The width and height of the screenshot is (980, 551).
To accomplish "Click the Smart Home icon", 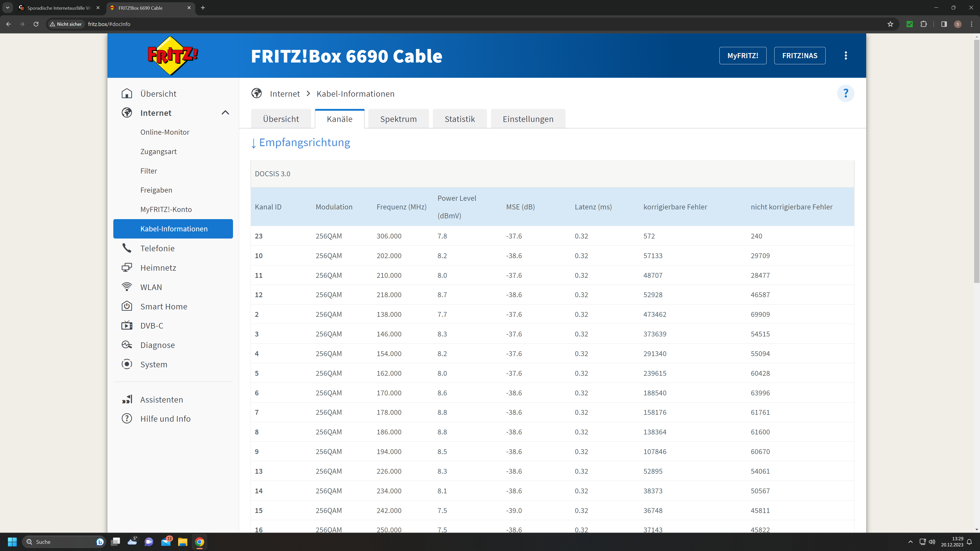I will click(127, 306).
